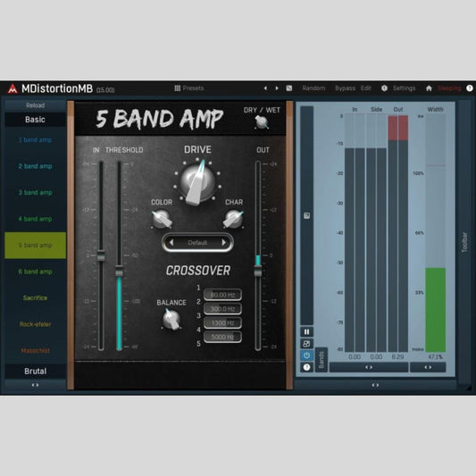Click the Color knob
This screenshot has height=476, width=476.
pos(162,219)
